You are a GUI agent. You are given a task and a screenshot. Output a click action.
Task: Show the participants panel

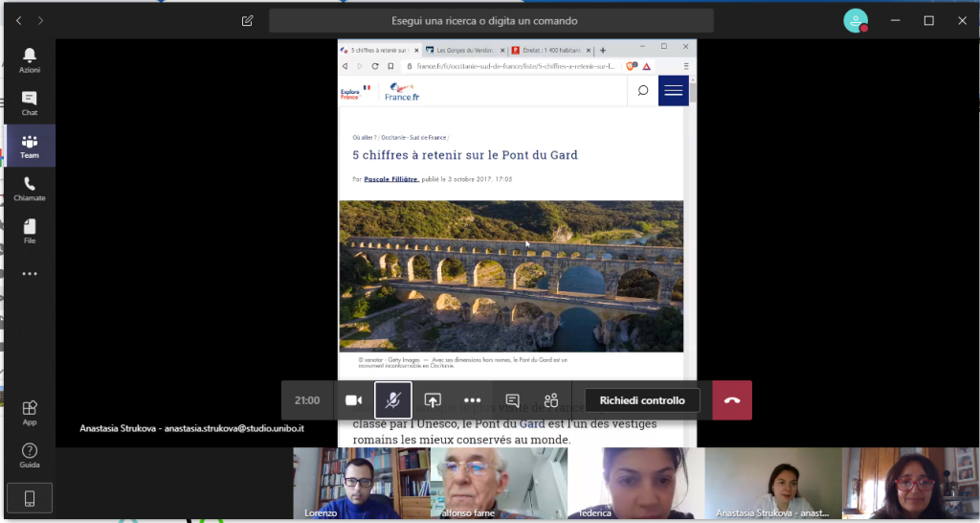551,400
